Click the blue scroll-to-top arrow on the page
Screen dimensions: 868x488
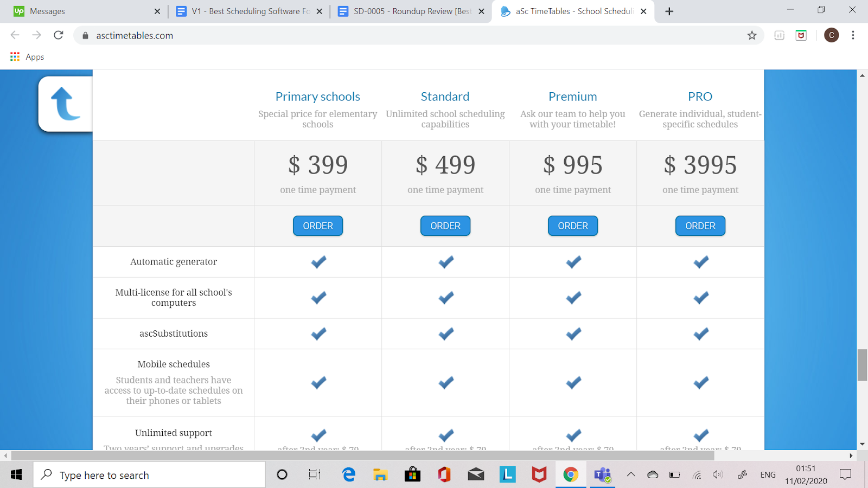65,103
